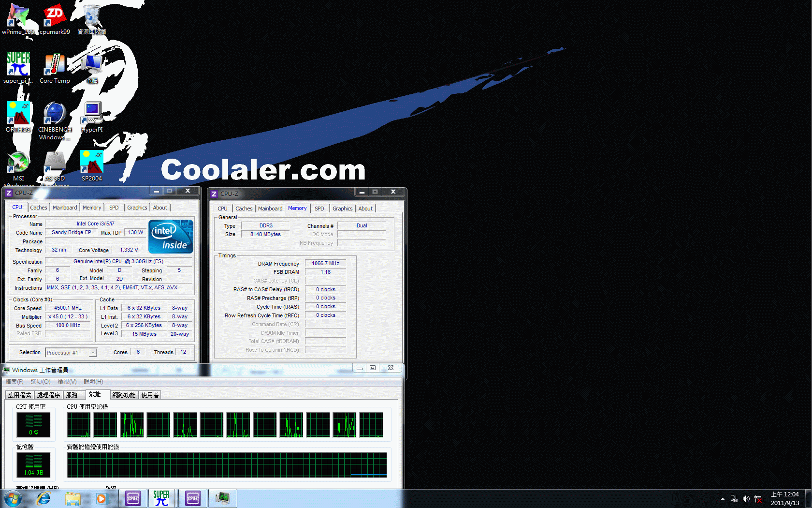The height and width of the screenshot is (508, 812).
Task: Show hidden tray icons arrow
Action: pyautogui.click(x=723, y=499)
